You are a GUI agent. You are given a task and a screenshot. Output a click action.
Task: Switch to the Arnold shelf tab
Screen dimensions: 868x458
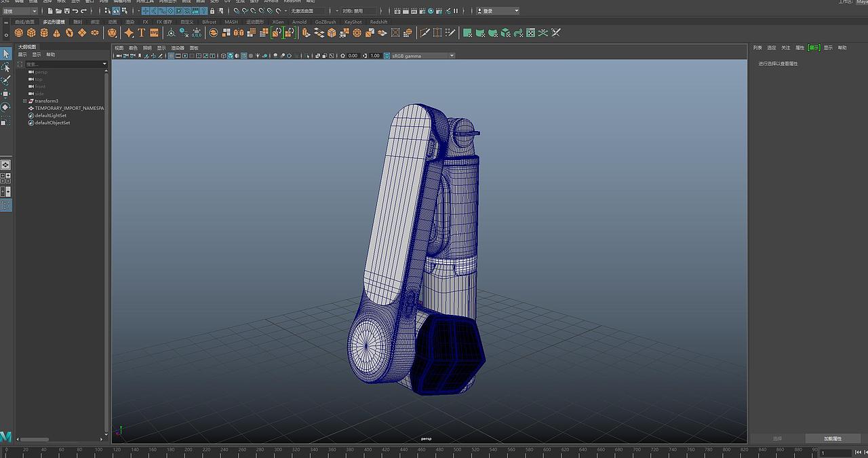click(299, 22)
